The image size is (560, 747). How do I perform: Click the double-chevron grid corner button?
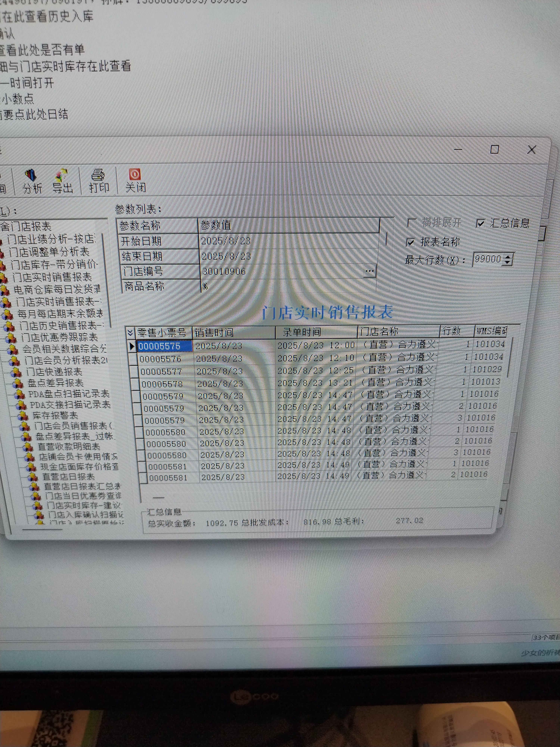[130, 333]
